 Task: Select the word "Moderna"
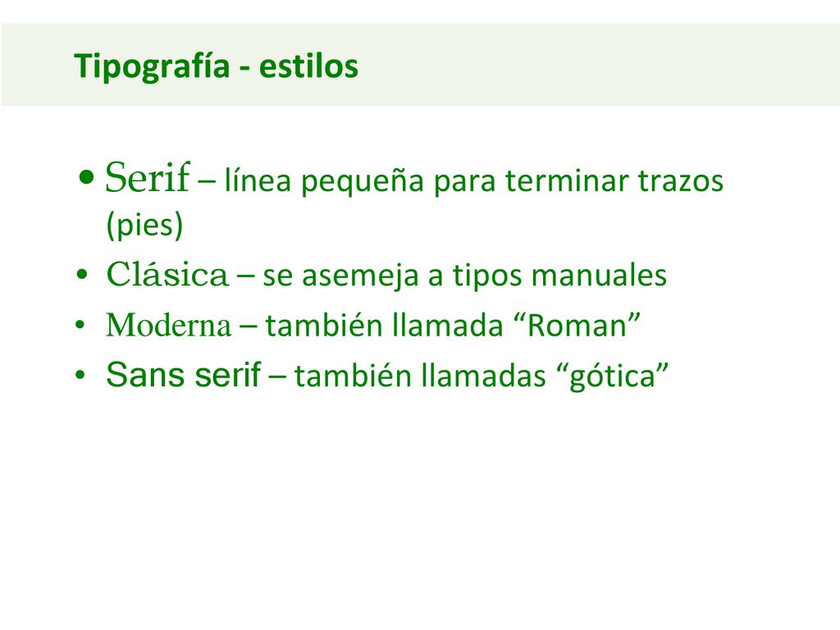pos(169,325)
